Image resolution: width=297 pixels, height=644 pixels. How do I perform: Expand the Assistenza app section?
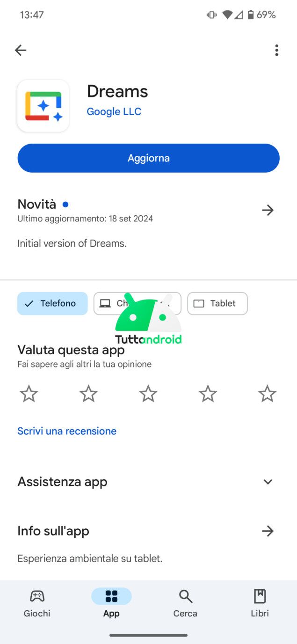268,482
